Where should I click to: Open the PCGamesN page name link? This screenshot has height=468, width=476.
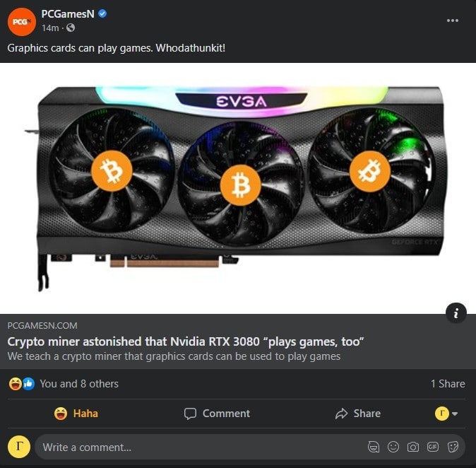tap(68, 14)
